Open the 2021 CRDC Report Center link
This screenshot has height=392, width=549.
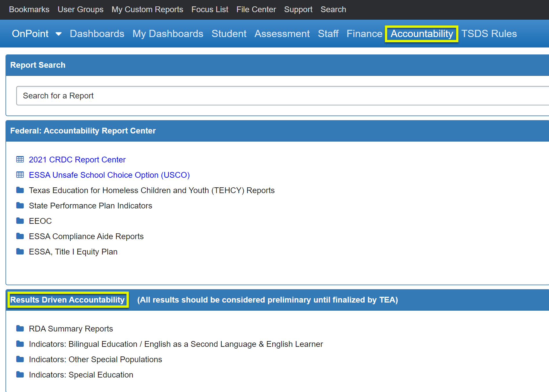pyautogui.click(x=77, y=160)
